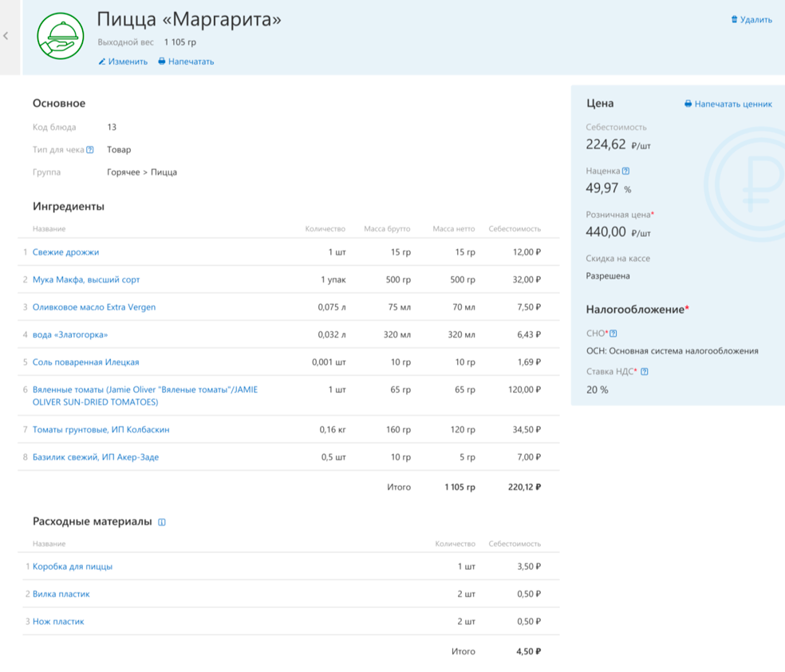This screenshot has height=672, width=785.
Task: Open Вяленные томаты Jamie Oliver ingredient
Action: (145, 396)
